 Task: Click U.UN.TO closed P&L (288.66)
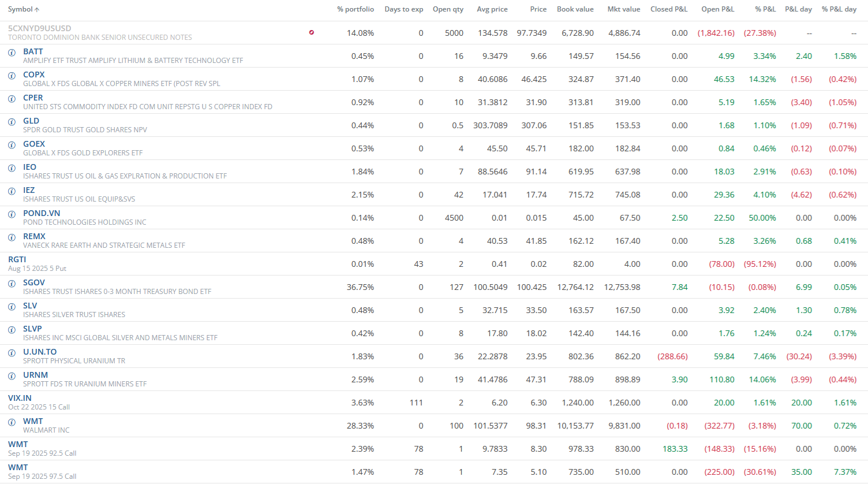[x=672, y=356]
